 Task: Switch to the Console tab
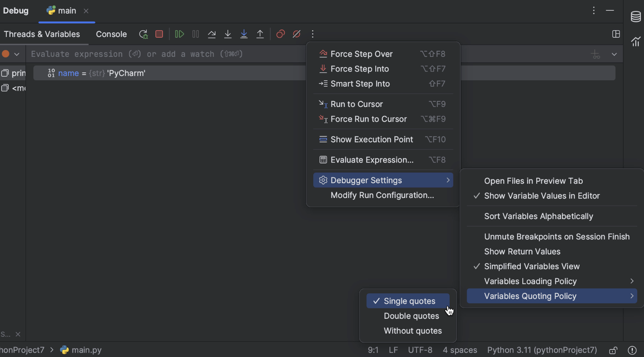tap(111, 34)
